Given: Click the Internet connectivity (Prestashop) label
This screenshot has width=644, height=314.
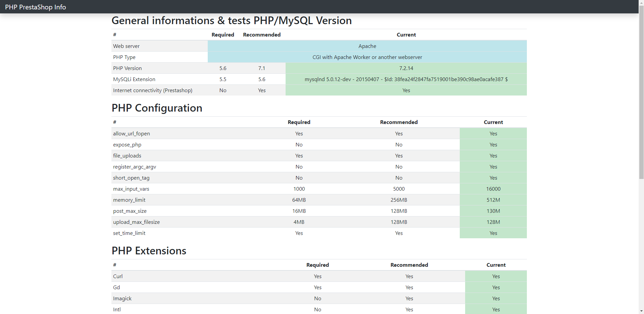Looking at the screenshot, I should point(153,90).
